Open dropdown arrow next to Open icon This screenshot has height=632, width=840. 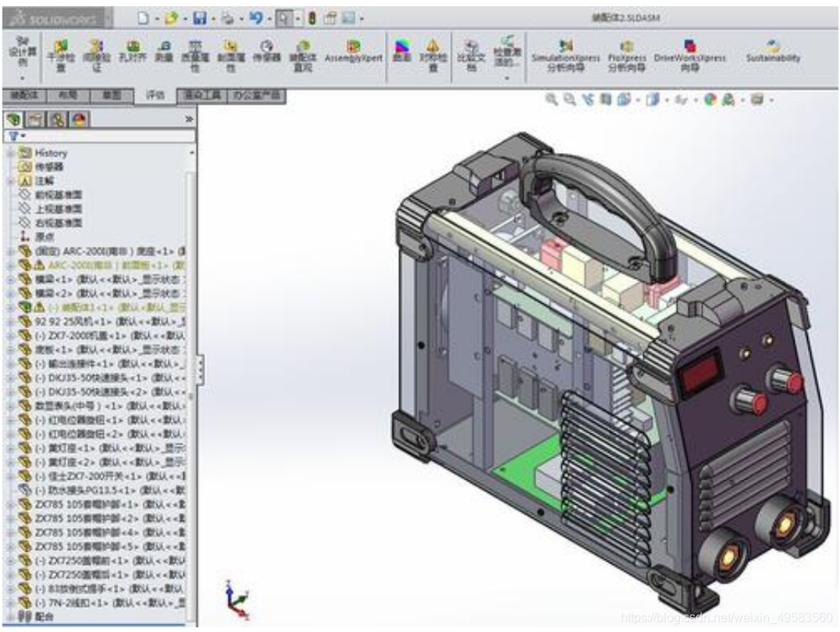[185, 19]
